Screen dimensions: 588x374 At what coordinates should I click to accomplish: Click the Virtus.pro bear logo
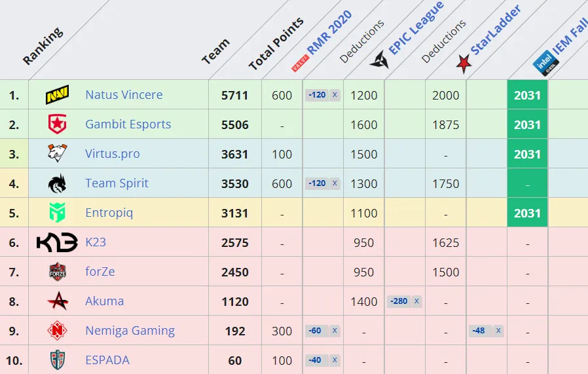pos(57,153)
